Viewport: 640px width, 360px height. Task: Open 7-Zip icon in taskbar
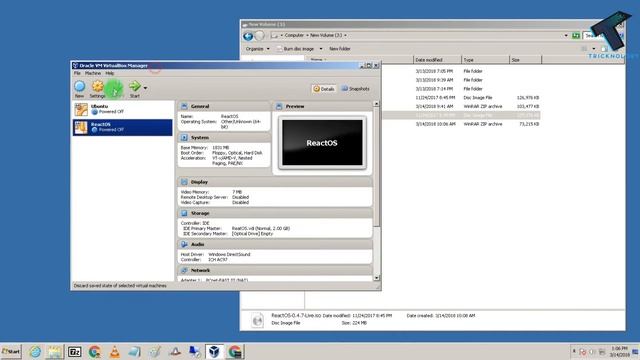coord(75,352)
